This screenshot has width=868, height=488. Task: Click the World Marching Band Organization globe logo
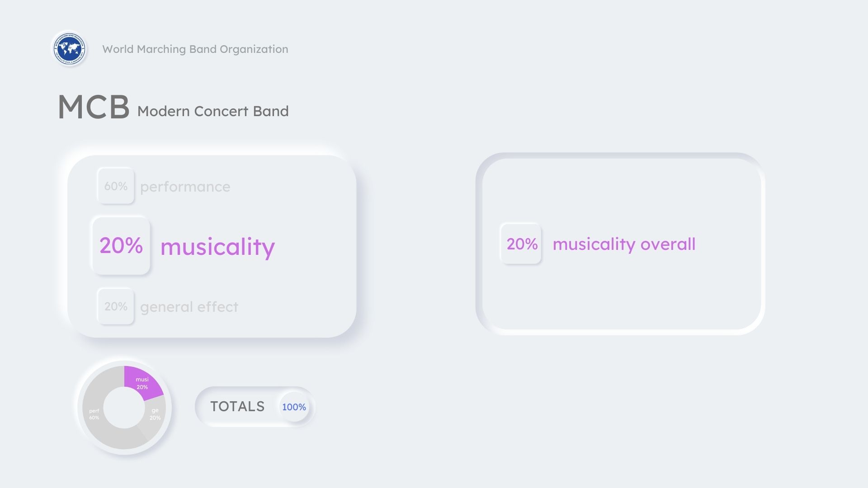[x=69, y=48]
